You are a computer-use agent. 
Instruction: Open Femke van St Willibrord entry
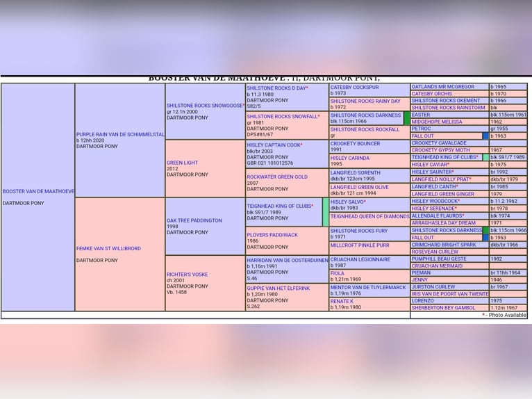click(108, 248)
